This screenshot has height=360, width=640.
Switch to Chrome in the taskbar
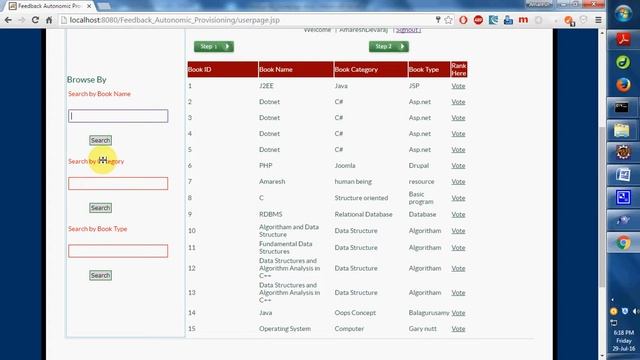(x=623, y=243)
